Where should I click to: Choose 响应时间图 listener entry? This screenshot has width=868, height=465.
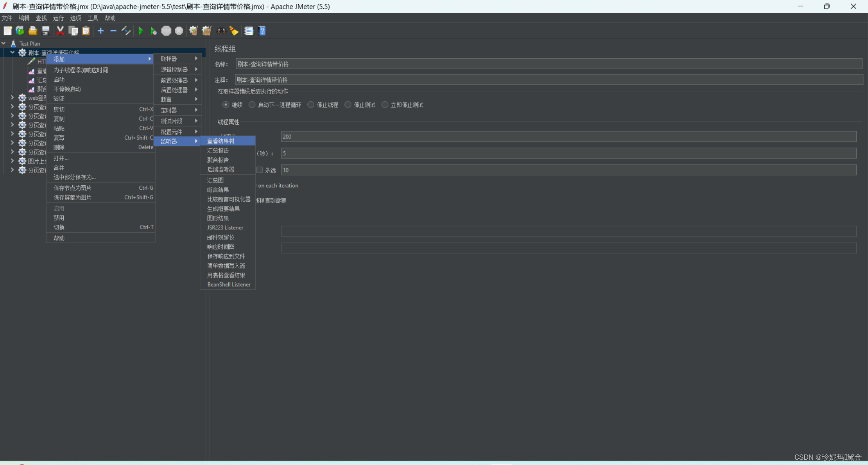[x=228, y=247]
